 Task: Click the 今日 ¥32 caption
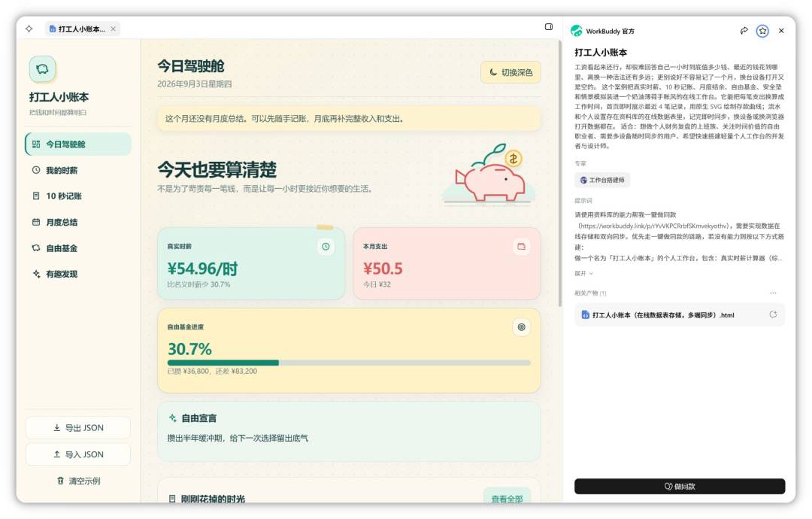(377, 284)
